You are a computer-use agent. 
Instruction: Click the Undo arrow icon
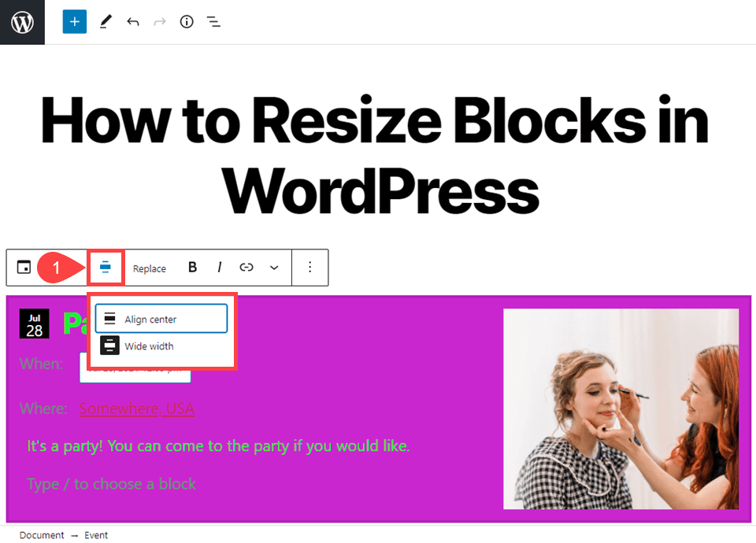(x=132, y=21)
